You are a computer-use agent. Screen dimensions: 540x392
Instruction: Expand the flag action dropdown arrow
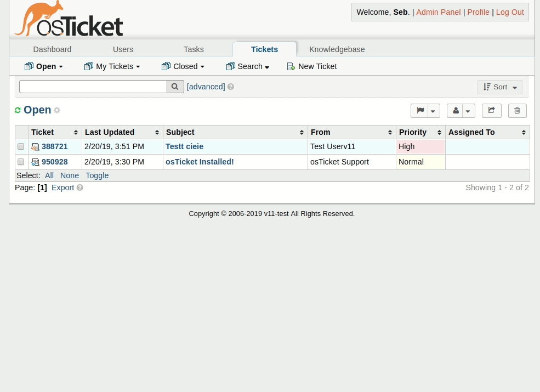433,111
